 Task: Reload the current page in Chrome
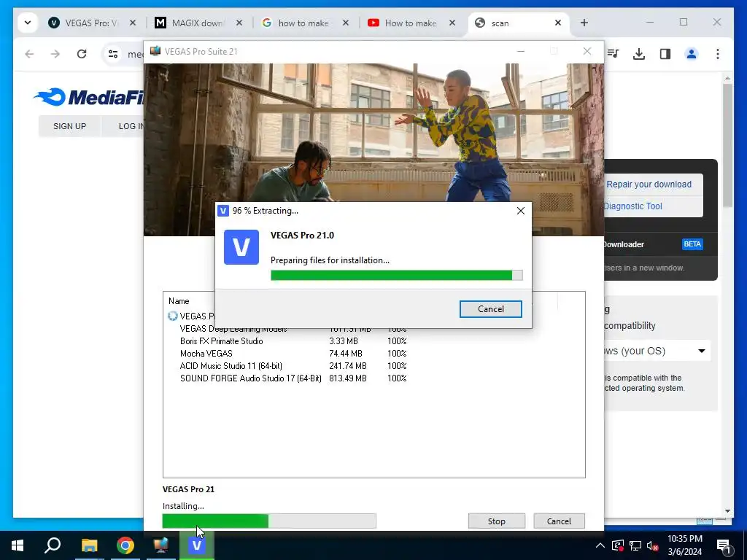coord(82,54)
